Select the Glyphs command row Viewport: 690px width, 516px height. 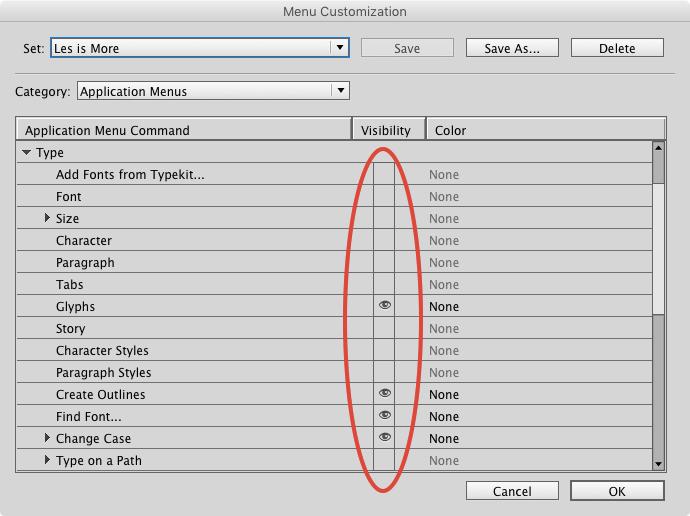[334, 306]
